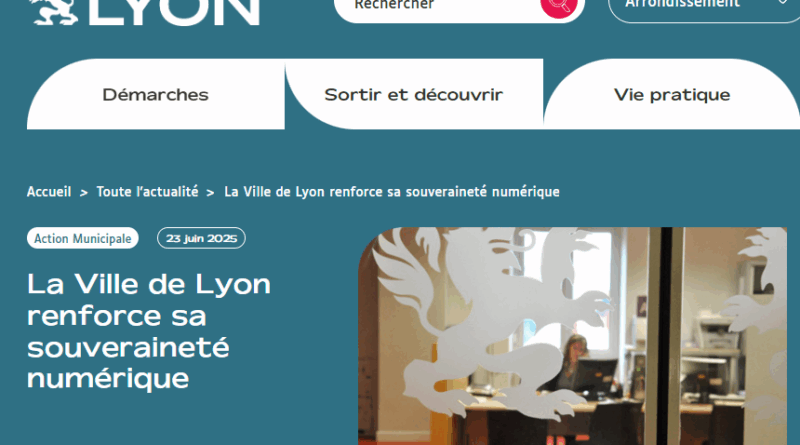Click the LYON wordmark in header

tap(174, 12)
